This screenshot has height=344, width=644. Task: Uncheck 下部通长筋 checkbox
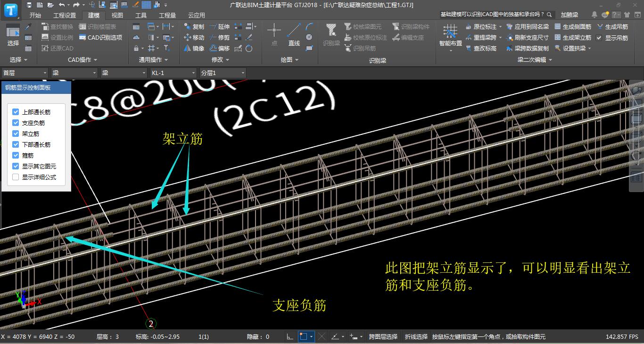pos(16,144)
